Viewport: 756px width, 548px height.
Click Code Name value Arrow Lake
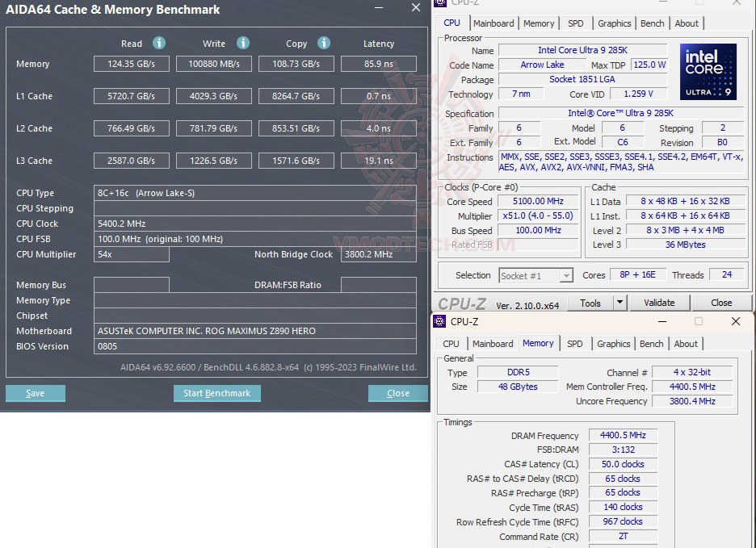click(543, 65)
